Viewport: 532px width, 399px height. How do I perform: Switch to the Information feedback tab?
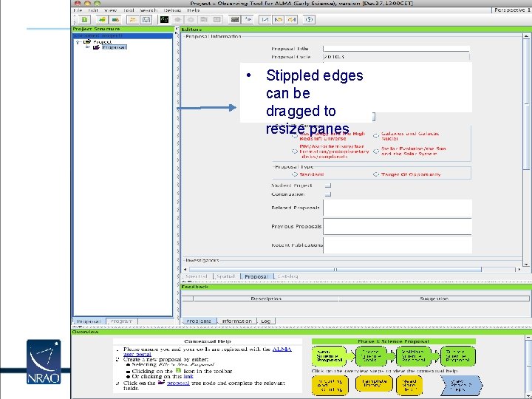tap(237, 321)
